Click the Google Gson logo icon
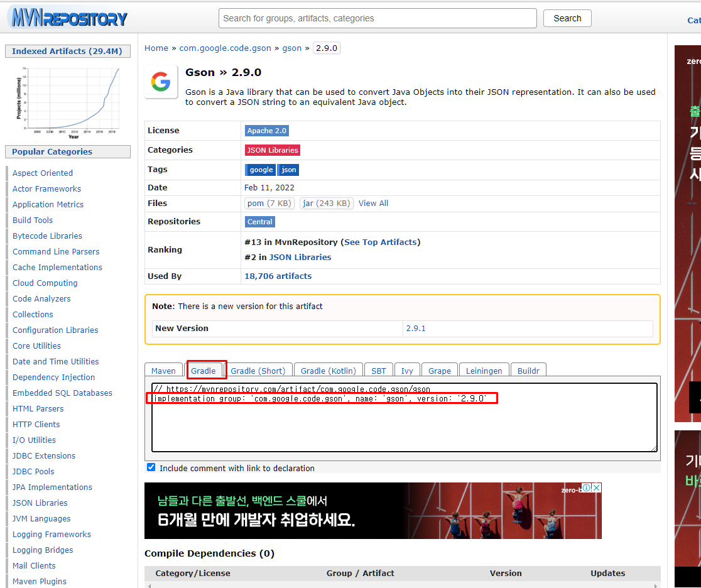This screenshot has width=701, height=588. click(x=161, y=82)
